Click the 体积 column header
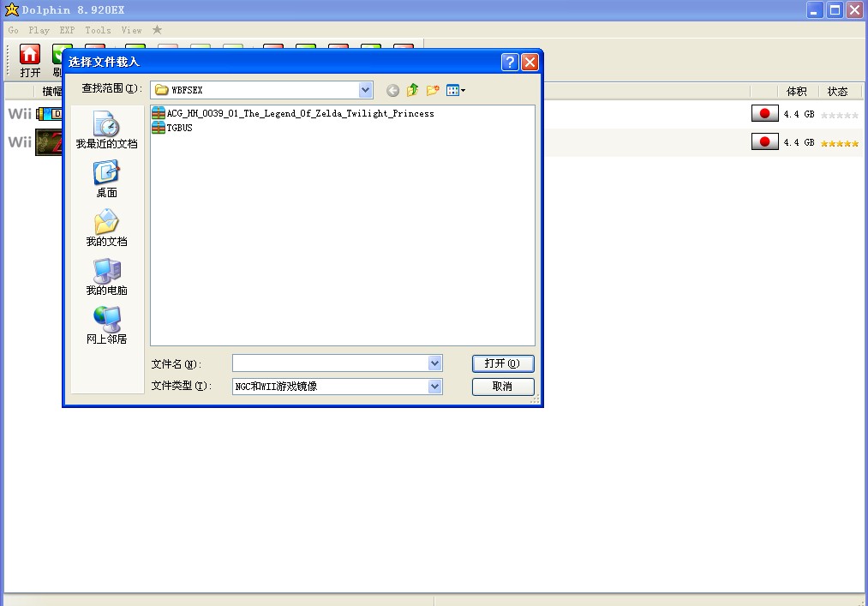The height and width of the screenshot is (606, 868). (796, 92)
